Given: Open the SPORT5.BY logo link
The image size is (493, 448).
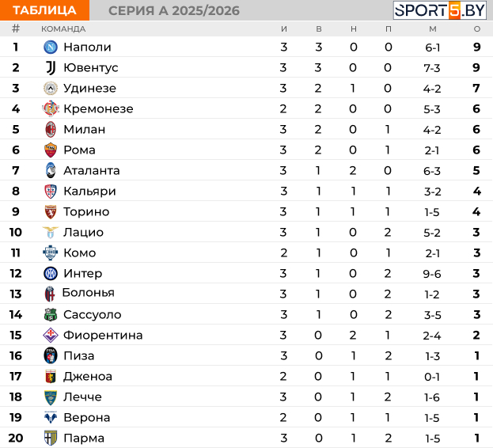Looking at the screenshot, I should [440, 10].
